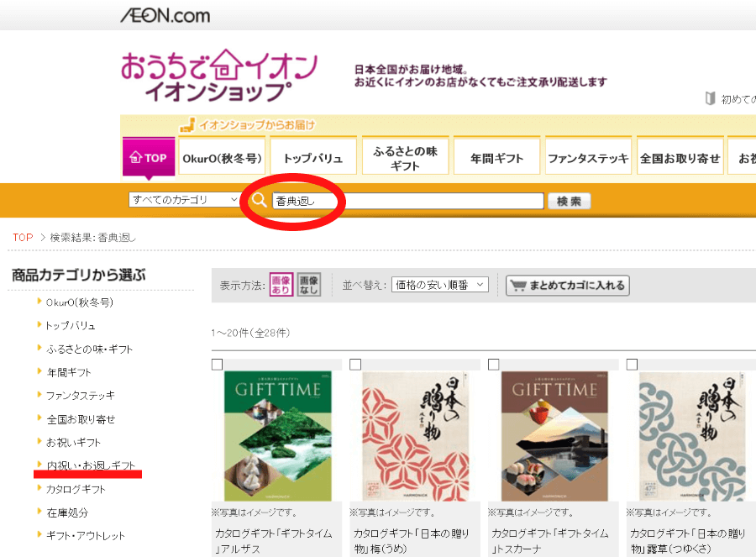Click the book icon beside 初めて

(710, 98)
